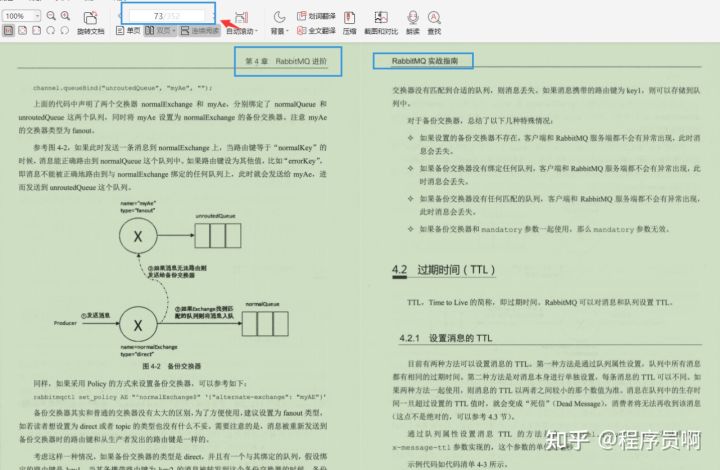Click the 压缩 compress icon
Image resolution: width=720 pixels, height=470 pixels.
(349, 18)
